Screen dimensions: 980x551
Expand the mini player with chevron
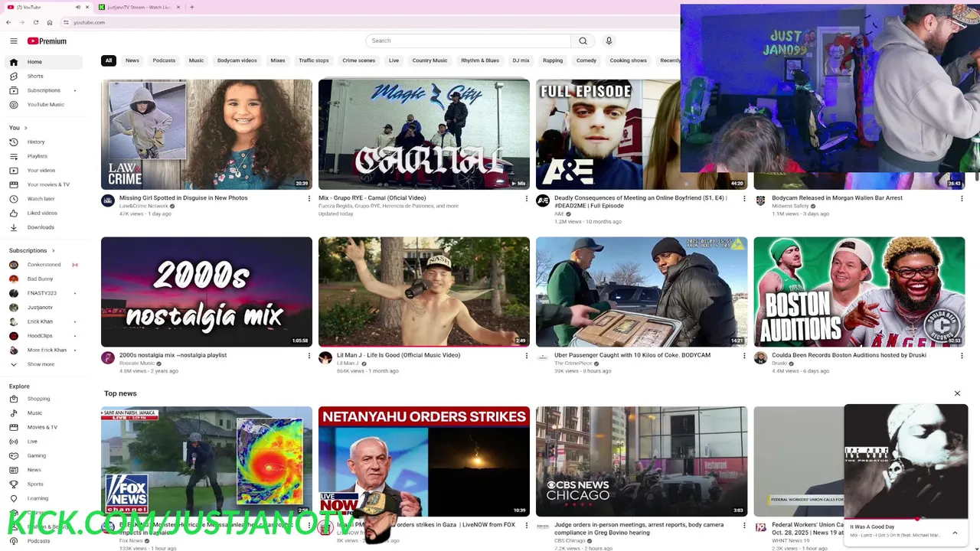point(955,533)
